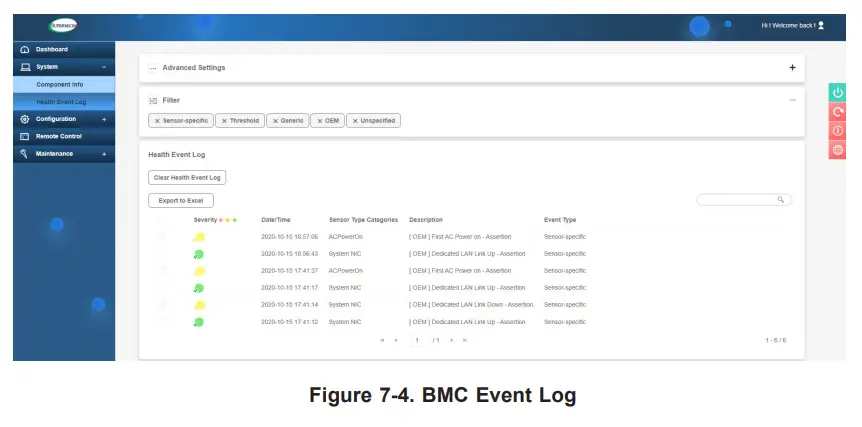Open the user profile icon

pyautogui.click(x=821, y=25)
